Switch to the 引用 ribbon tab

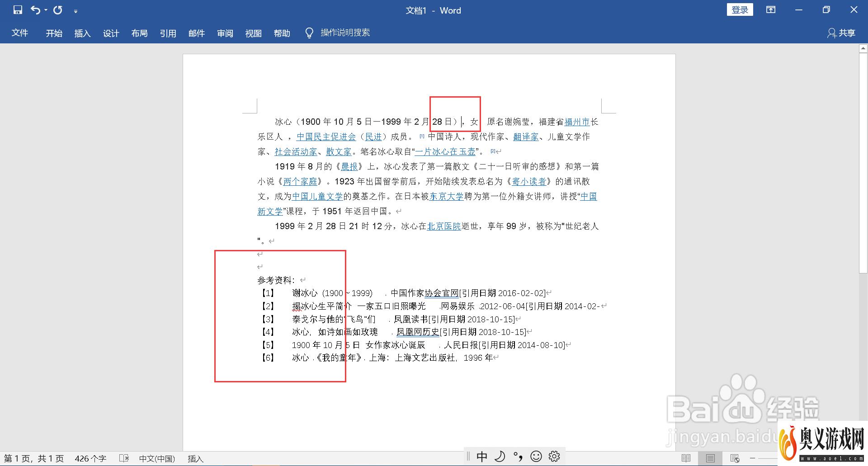(168, 33)
